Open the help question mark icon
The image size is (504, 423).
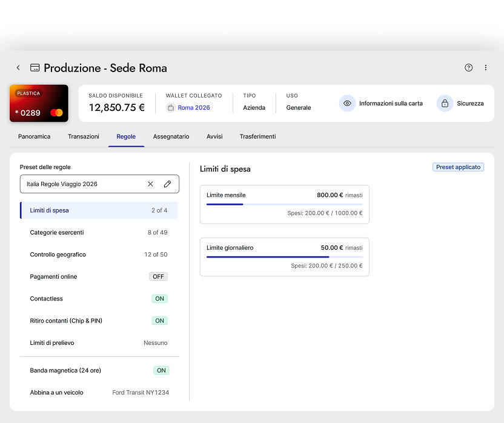[x=468, y=68]
